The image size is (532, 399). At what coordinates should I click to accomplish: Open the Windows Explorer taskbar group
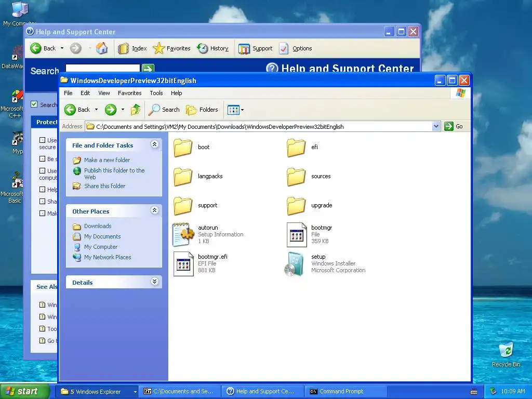coord(97,392)
